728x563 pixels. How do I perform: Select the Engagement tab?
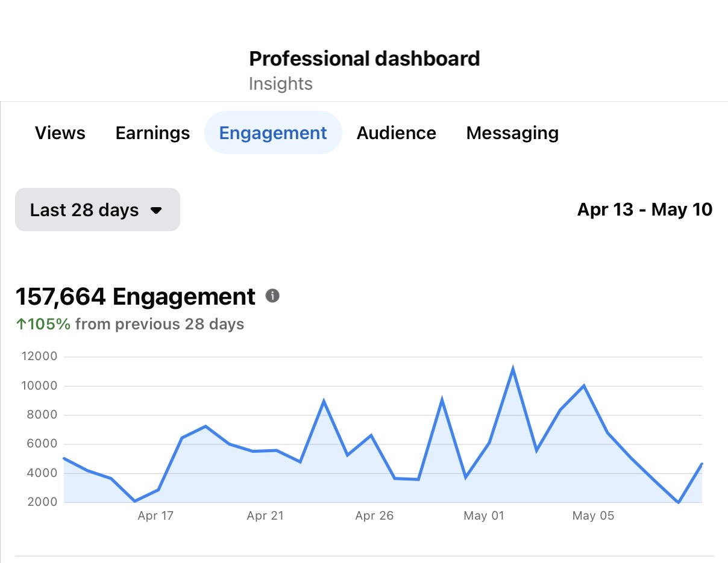coord(273,132)
